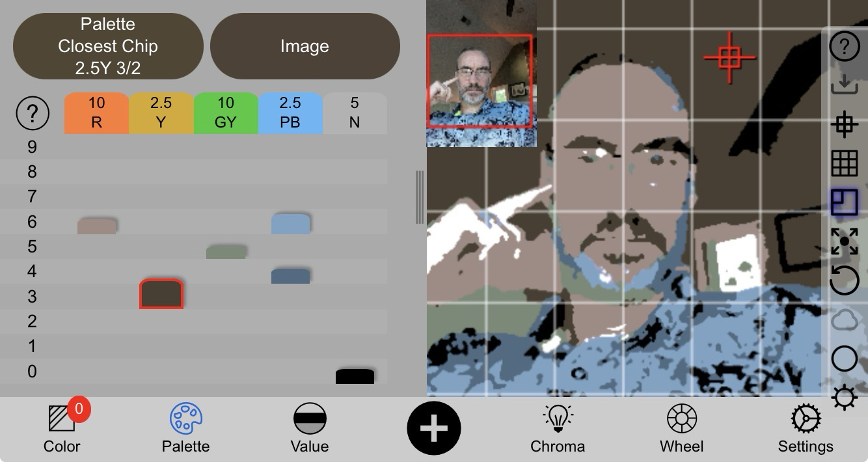Switch to the Value tab
868x462 pixels.
tap(310, 428)
